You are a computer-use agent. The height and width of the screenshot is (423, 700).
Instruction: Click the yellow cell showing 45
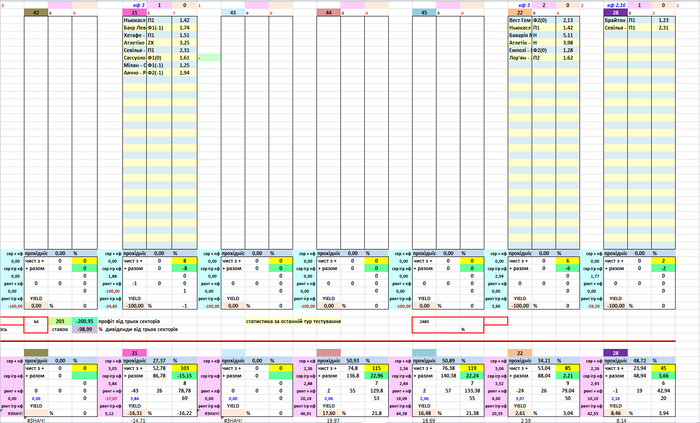tap(663, 368)
